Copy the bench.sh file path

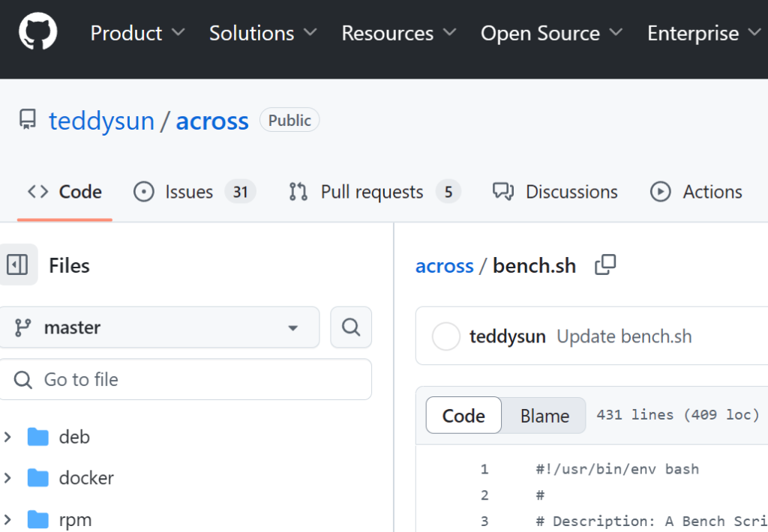click(605, 265)
